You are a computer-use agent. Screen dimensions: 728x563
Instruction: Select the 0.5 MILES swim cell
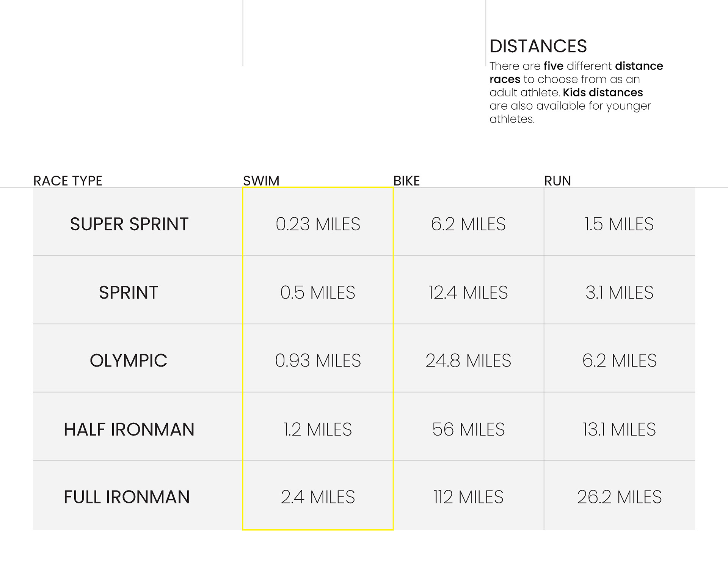pos(318,293)
